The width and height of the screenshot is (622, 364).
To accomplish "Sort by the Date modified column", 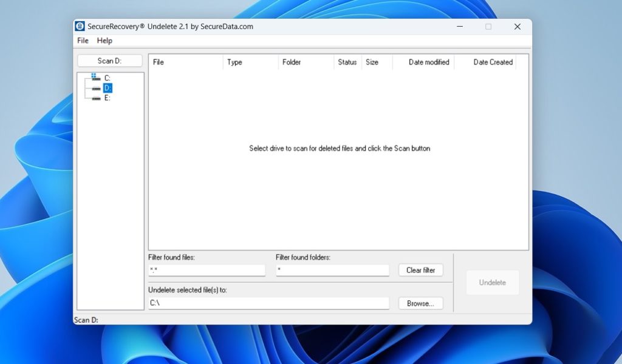I will 429,62.
